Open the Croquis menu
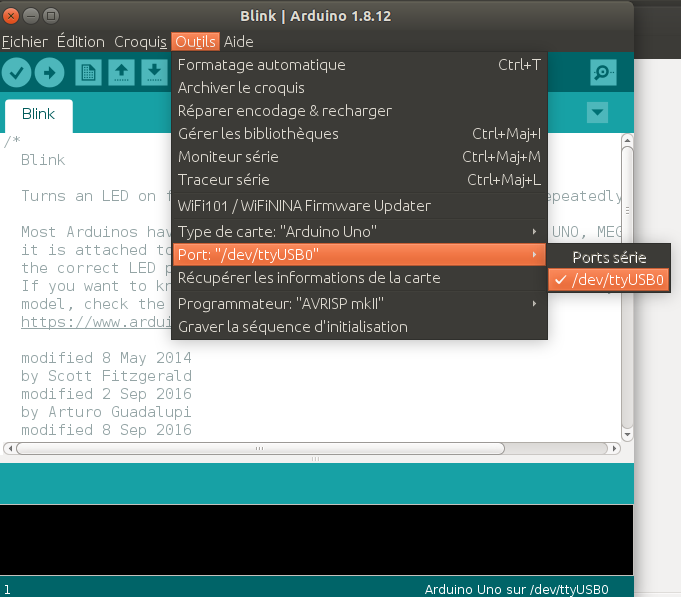Viewport: 681px width, 597px height. click(140, 42)
